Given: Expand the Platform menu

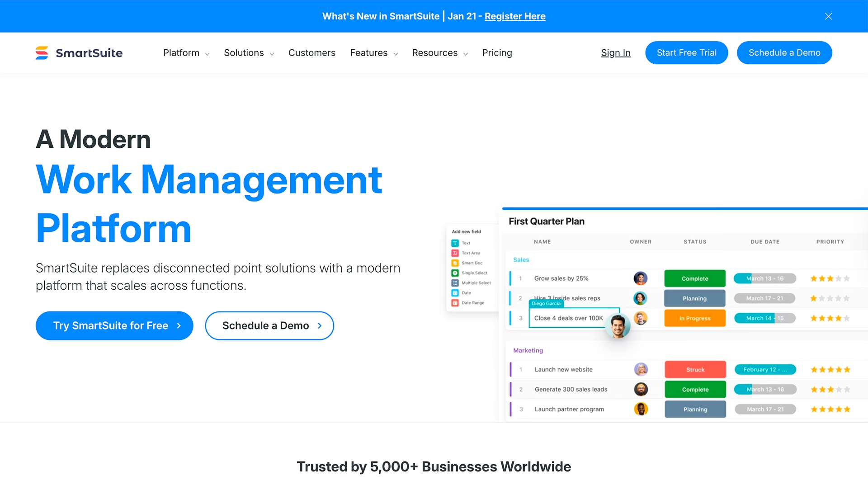Looking at the screenshot, I should [x=186, y=53].
